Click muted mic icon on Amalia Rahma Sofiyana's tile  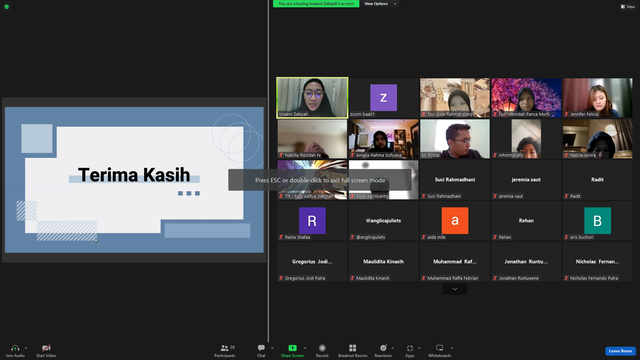(352, 155)
